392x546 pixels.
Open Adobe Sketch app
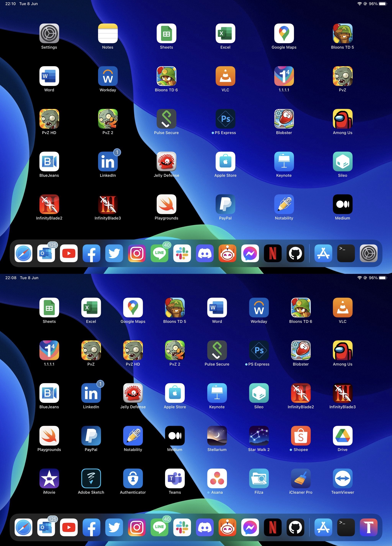pos(91,479)
